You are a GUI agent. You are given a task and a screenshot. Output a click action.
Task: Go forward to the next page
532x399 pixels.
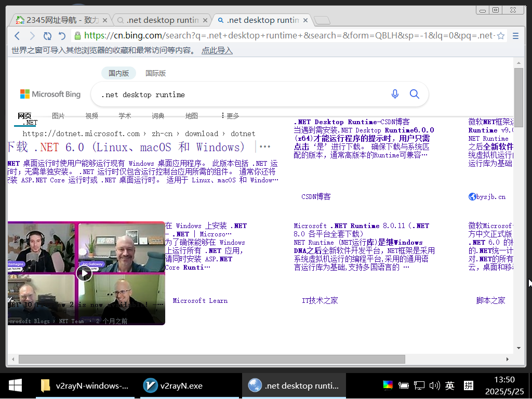pos(32,36)
